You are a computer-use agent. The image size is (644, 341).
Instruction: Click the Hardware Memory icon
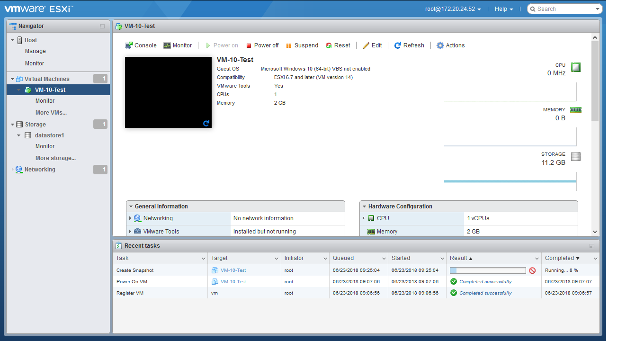point(371,232)
